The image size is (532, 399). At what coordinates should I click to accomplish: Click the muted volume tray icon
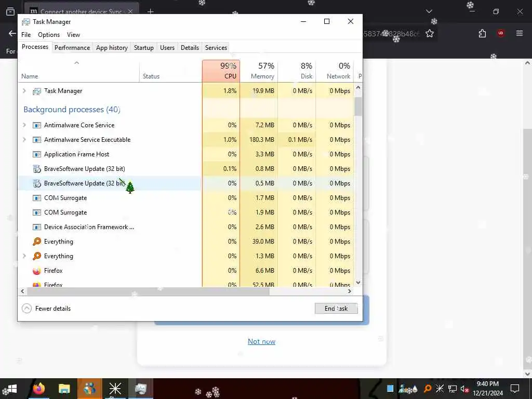[464, 389]
